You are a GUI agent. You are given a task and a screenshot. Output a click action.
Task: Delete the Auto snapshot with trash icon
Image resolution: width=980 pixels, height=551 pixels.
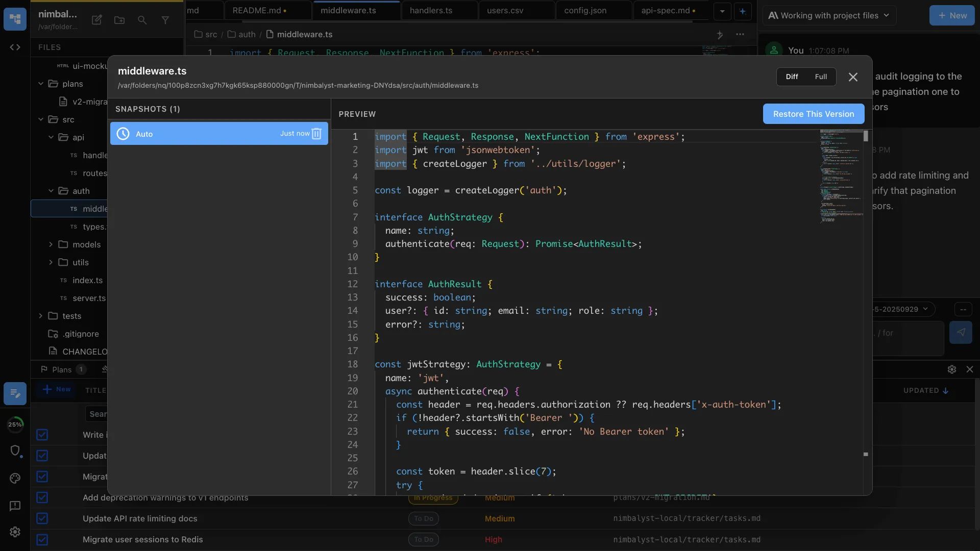(x=316, y=134)
